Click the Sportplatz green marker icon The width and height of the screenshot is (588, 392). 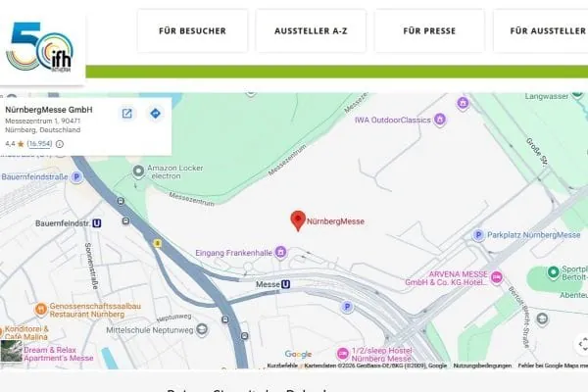pos(553,272)
